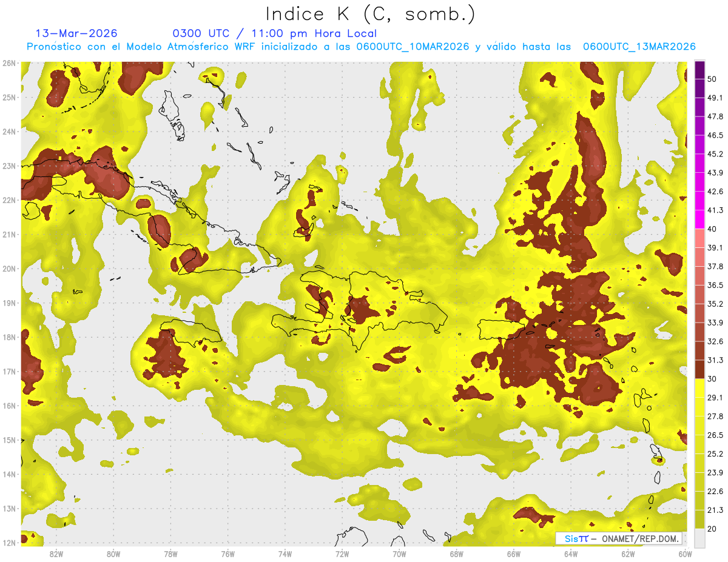
Task: Click the colorbar value 26.5
Action: coord(715,435)
